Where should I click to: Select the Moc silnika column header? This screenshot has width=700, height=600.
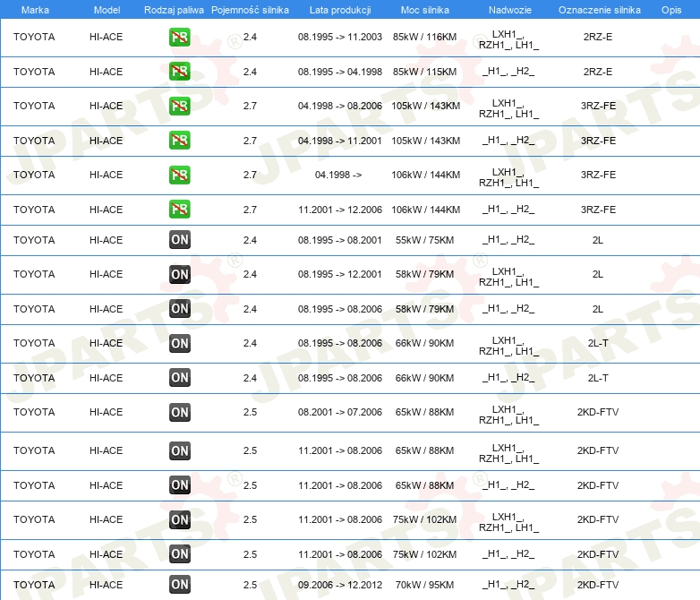[x=425, y=9]
